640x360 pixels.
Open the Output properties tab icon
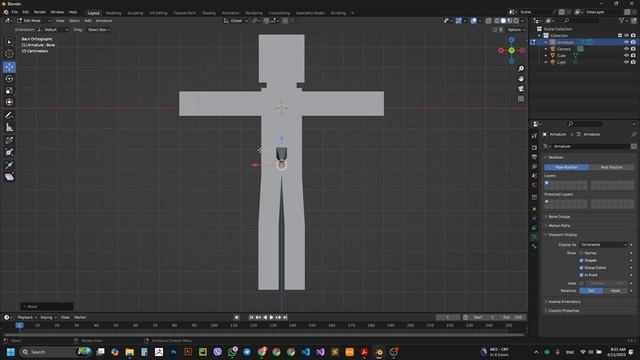534,157
